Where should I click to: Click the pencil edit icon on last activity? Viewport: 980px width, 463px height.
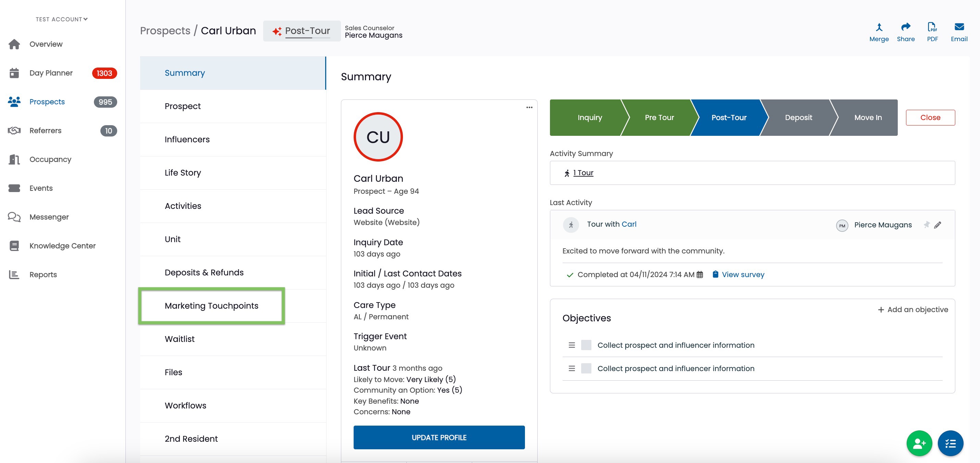click(938, 225)
